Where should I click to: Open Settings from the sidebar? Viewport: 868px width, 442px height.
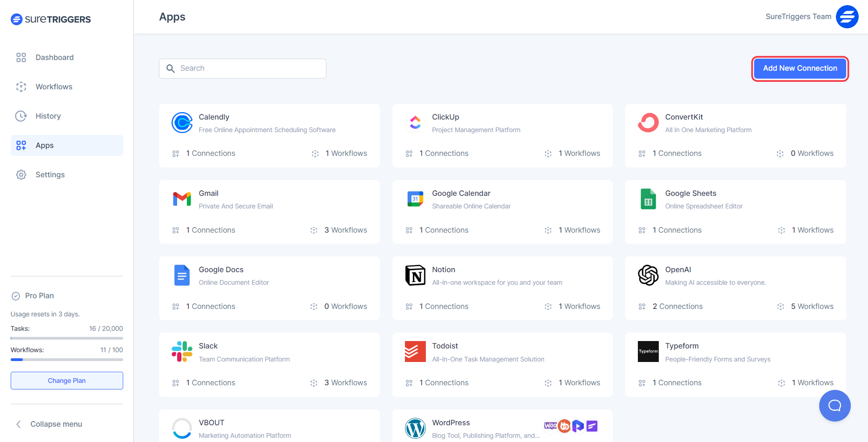tap(67, 174)
